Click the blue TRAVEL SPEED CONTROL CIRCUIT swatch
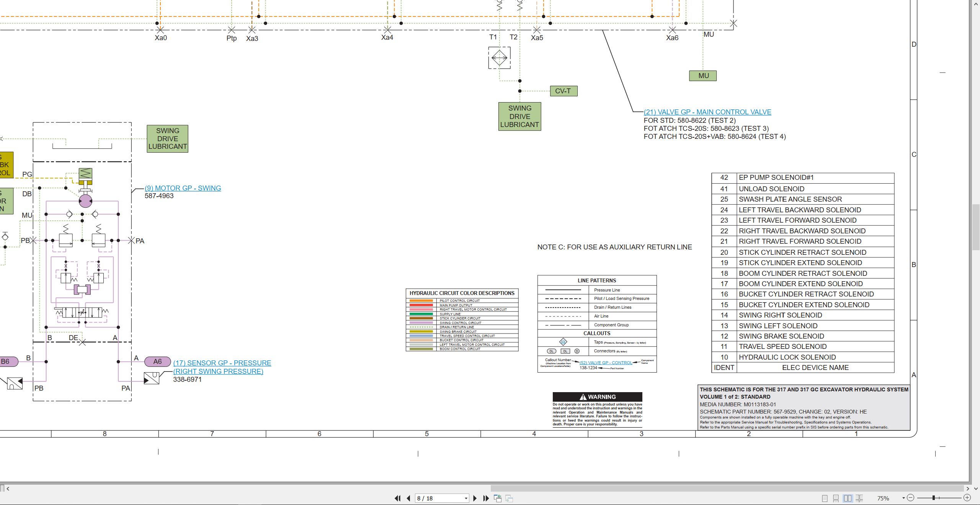 tap(421, 336)
